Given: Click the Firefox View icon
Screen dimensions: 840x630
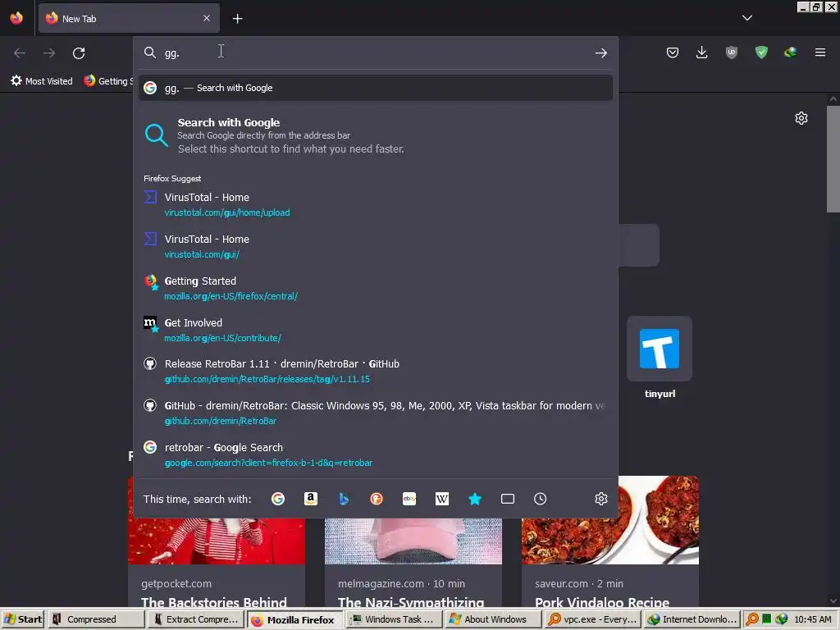Looking at the screenshot, I should [x=16, y=18].
